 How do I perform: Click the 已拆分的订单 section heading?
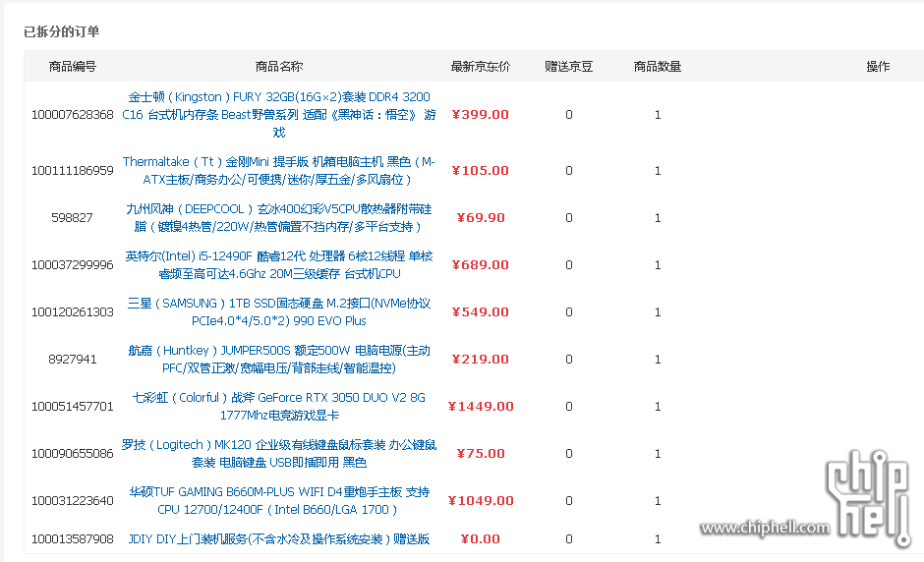[x=61, y=31]
